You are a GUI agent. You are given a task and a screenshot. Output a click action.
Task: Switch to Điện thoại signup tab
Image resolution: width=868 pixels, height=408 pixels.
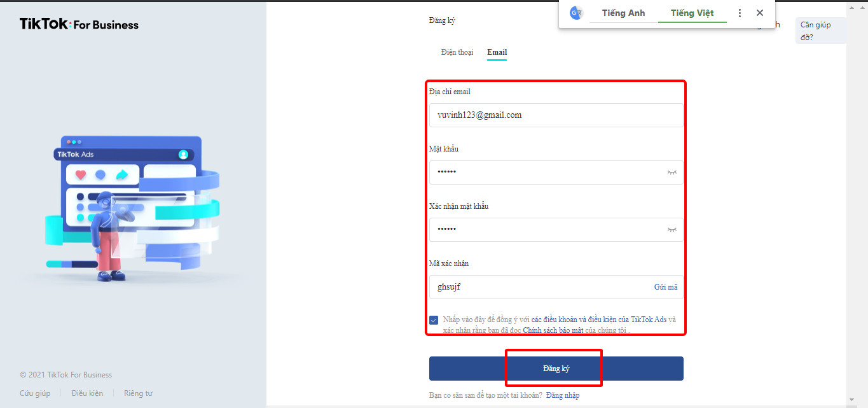click(457, 52)
